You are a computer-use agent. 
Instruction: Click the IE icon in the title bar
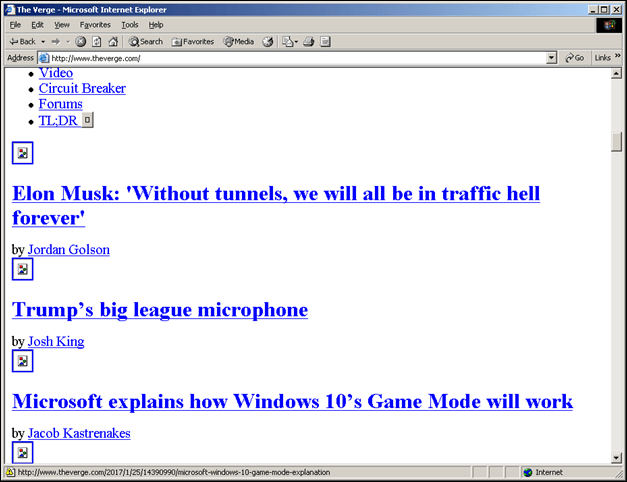pyautogui.click(x=10, y=10)
